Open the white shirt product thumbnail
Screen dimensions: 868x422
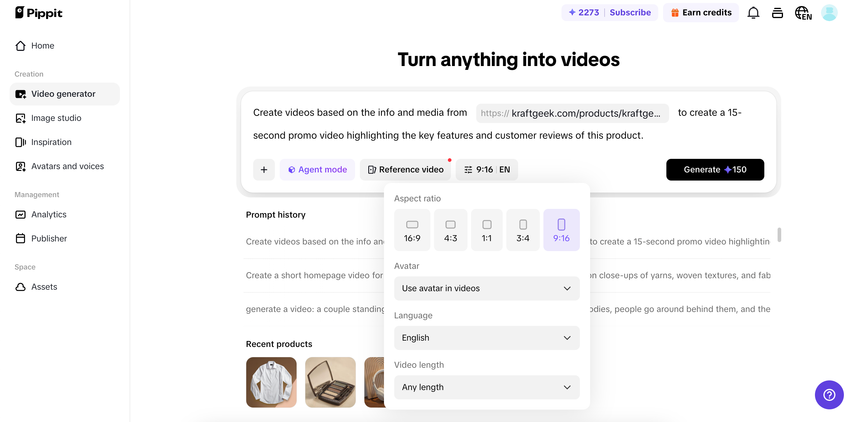271,382
